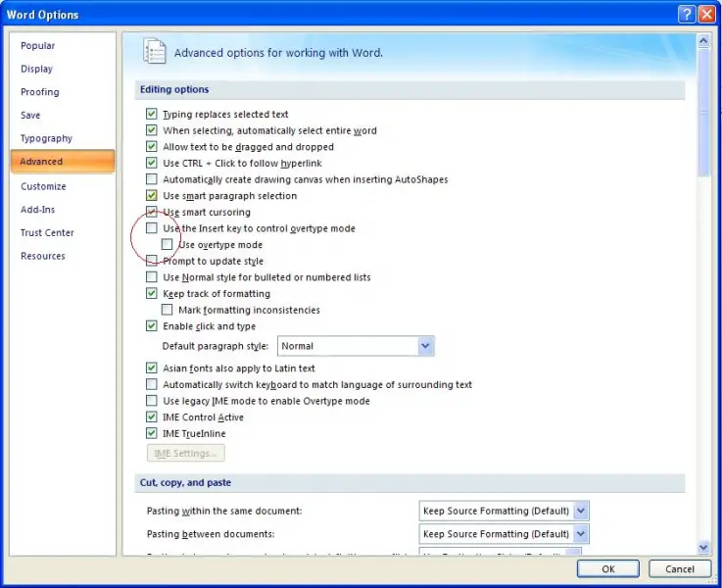Toggle Keep track of formatting

[152, 293]
